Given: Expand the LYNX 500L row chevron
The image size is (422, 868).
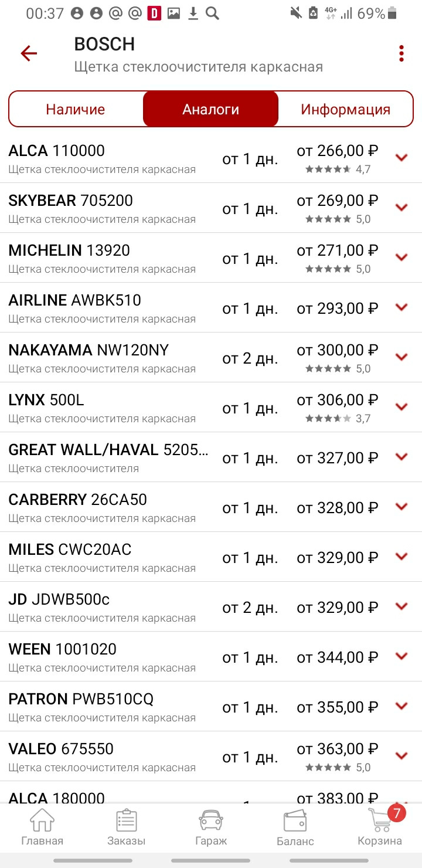Looking at the screenshot, I should coord(401,406).
